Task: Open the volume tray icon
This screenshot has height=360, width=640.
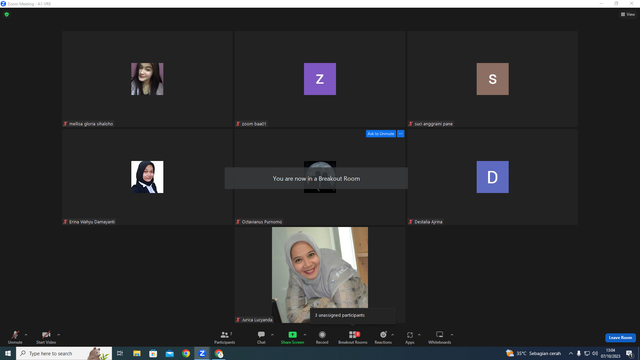Action: click(595, 353)
